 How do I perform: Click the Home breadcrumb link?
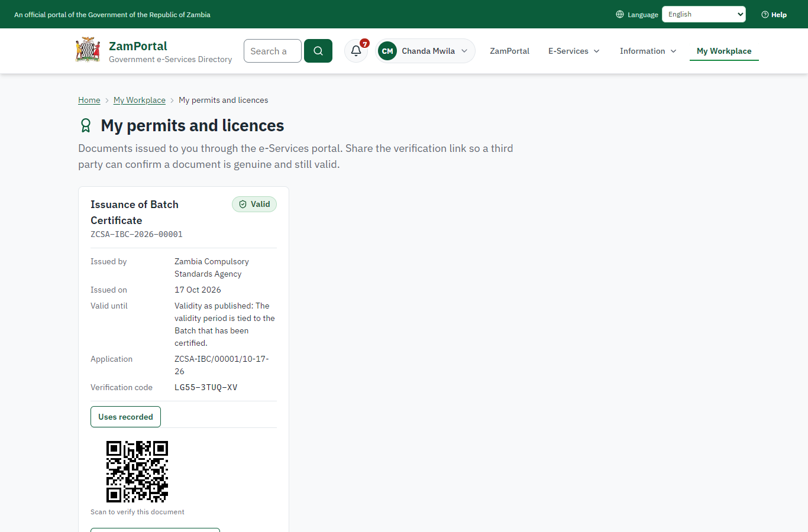pos(89,100)
